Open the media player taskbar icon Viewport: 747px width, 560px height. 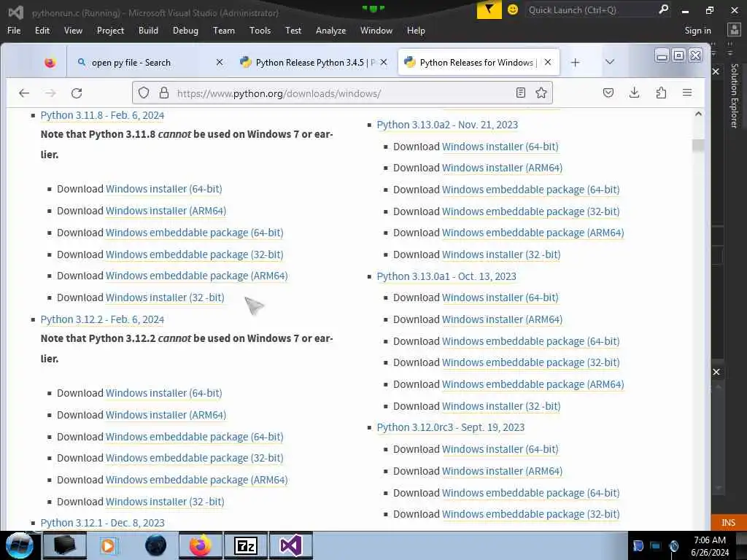click(x=108, y=545)
